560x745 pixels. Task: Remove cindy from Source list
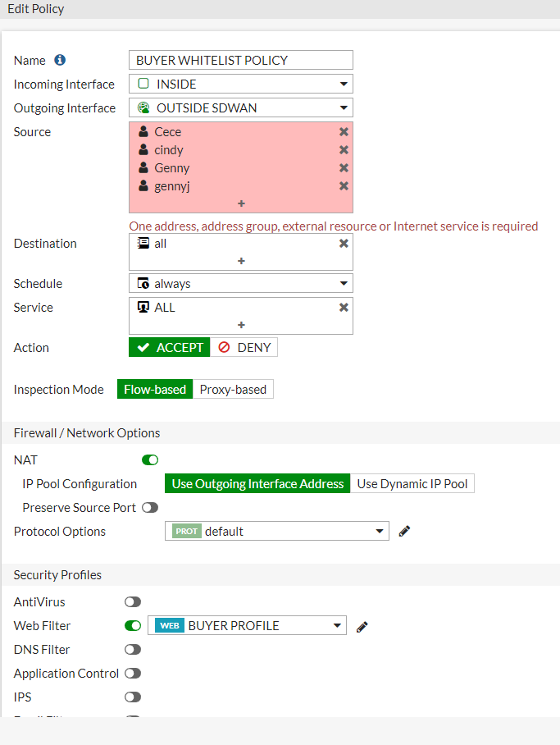click(344, 150)
